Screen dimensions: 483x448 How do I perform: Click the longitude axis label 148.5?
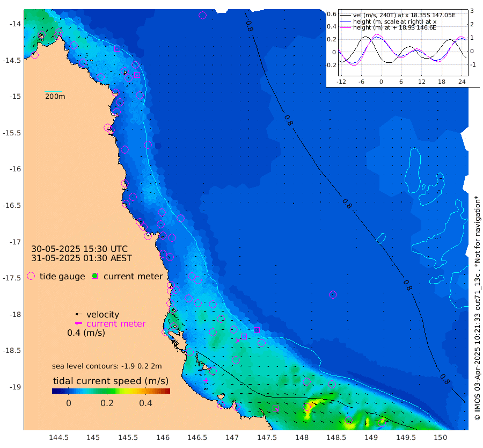click(x=336, y=437)
